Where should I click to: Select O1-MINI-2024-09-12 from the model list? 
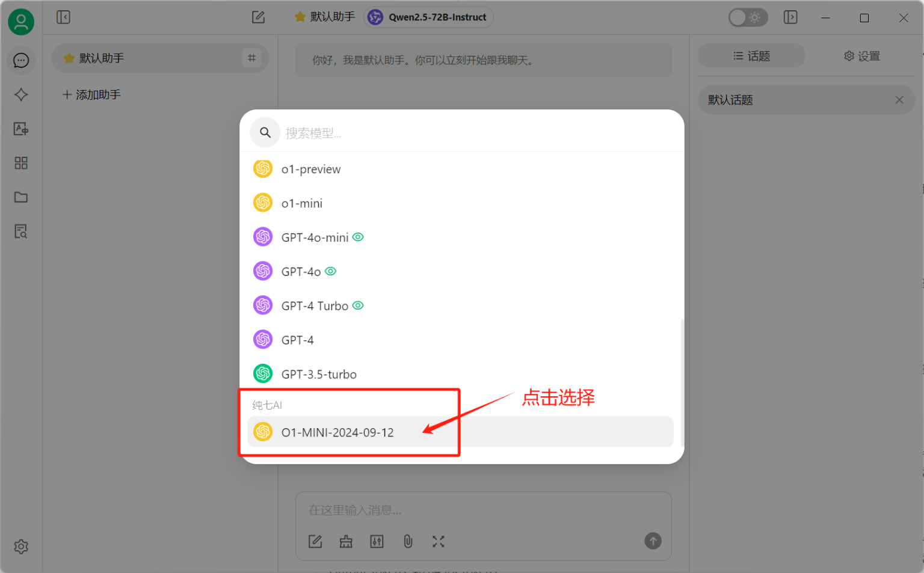click(x=337, y=432)
